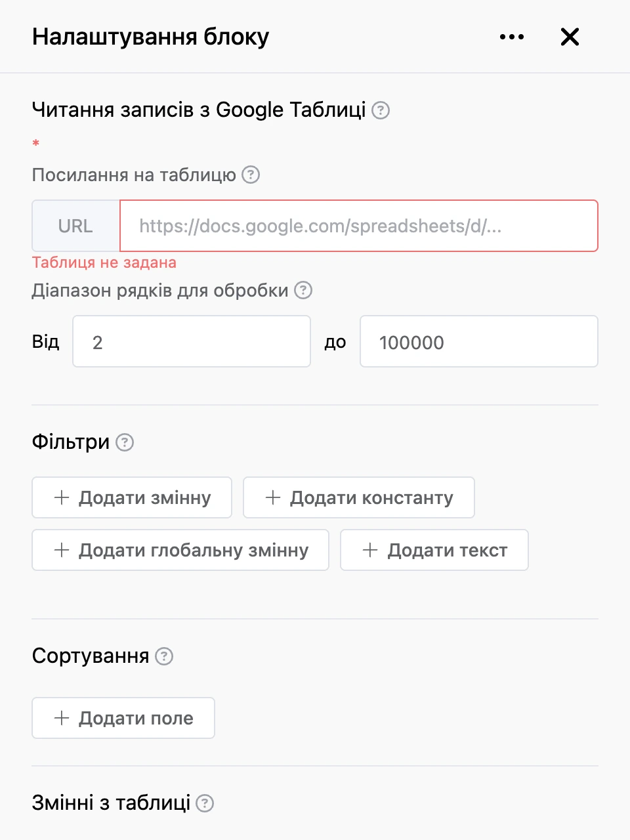Screen dimensions: 630x840
Task: Click the Сортування section heading
Action: (91, 656)
